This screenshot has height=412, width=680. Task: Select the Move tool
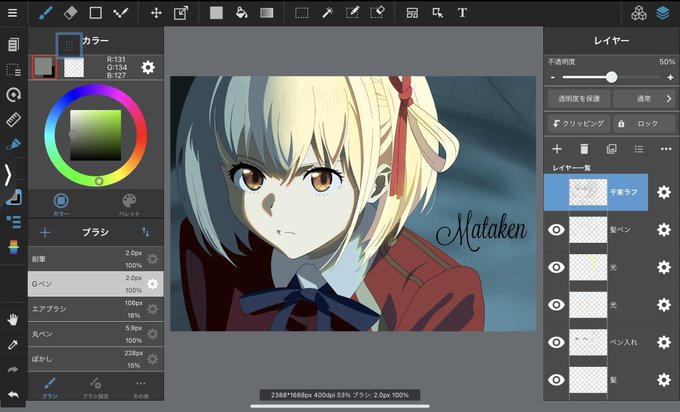click(156, 13)
